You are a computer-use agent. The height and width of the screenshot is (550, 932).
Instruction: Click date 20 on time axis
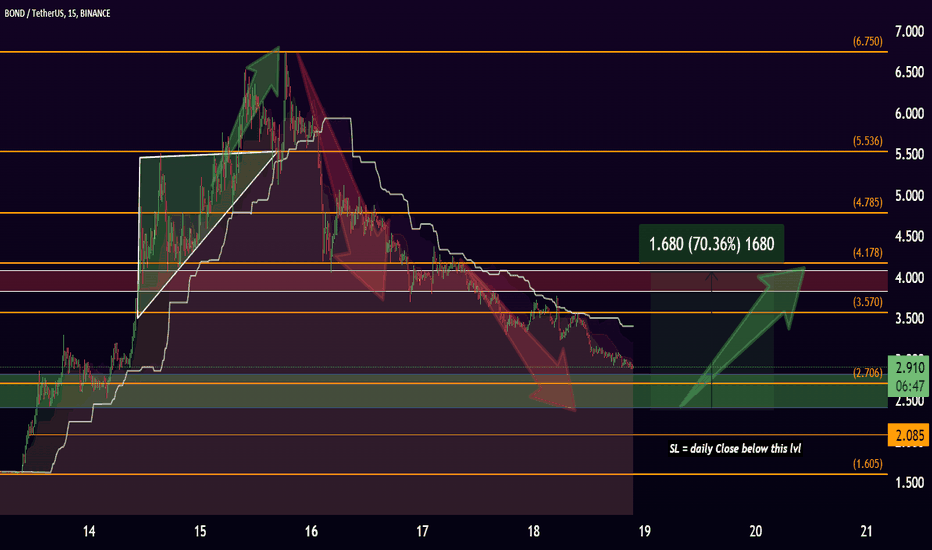tap(755, 531)
